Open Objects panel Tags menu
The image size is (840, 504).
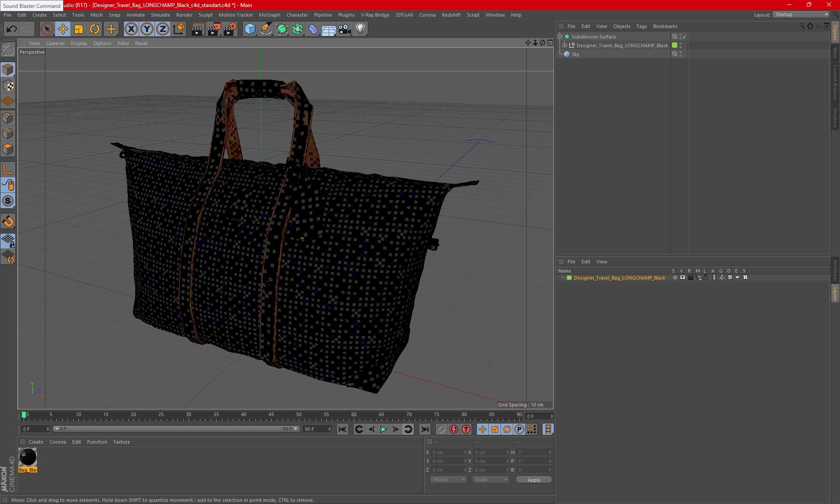click(641, 26)
